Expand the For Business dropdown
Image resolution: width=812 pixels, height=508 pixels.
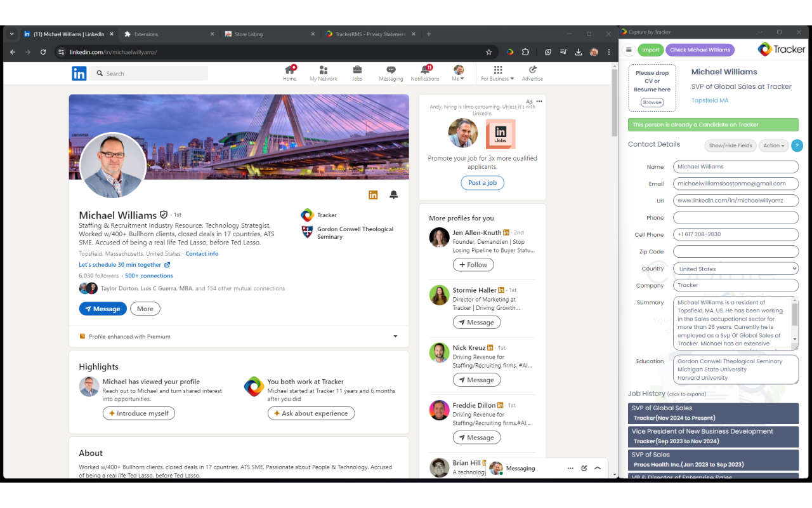(497, 73)
